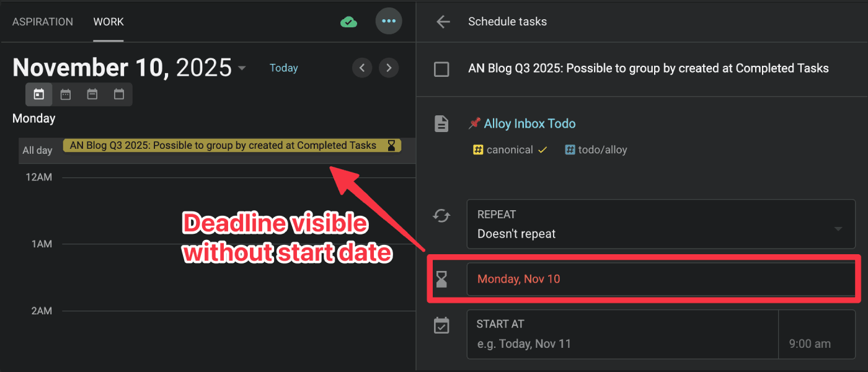Go to previous day with left chevron
This screenshot has width=868, height=372.
tap(362, 68)
